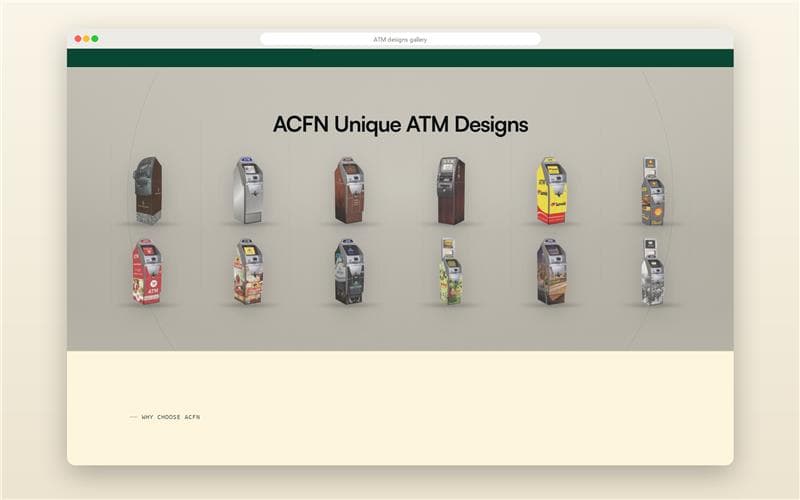Open the top-row dark brown ATM with stone base
Screen dimensions: 800x500
(147, 190)
